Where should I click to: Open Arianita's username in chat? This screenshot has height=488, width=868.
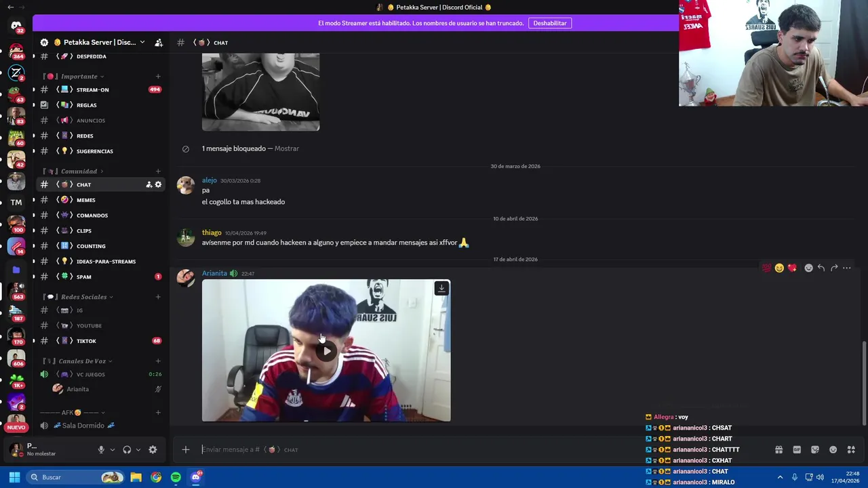(214, 273)
